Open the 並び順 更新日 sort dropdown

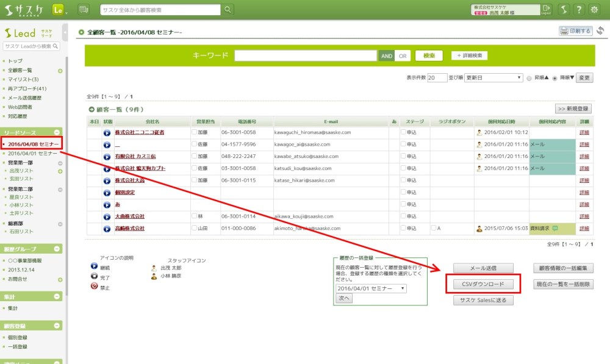[493, 78]
